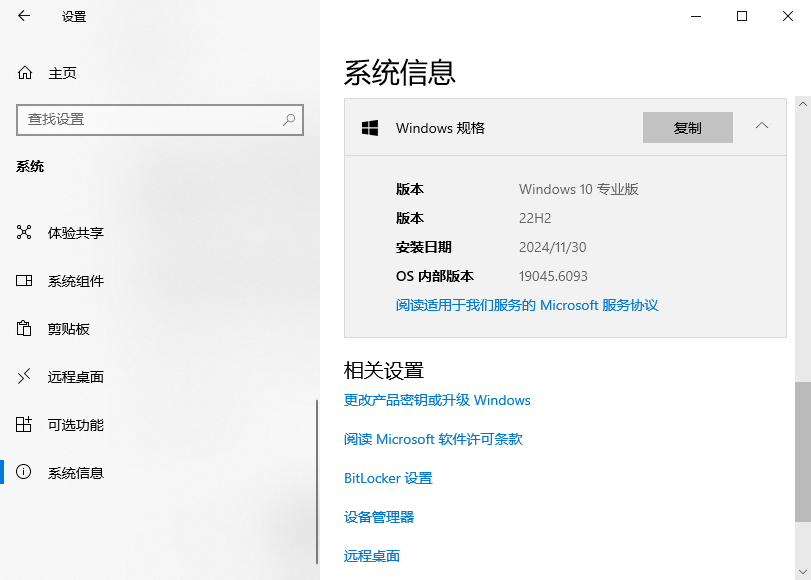Read the Microsoft 软件许可条款

click(x=434, y=439)
